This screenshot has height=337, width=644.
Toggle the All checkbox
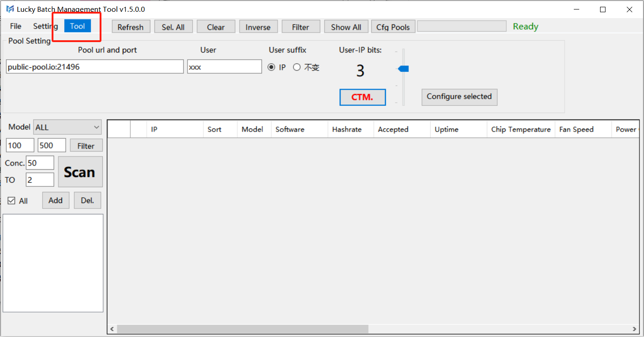tap(12, 201)
